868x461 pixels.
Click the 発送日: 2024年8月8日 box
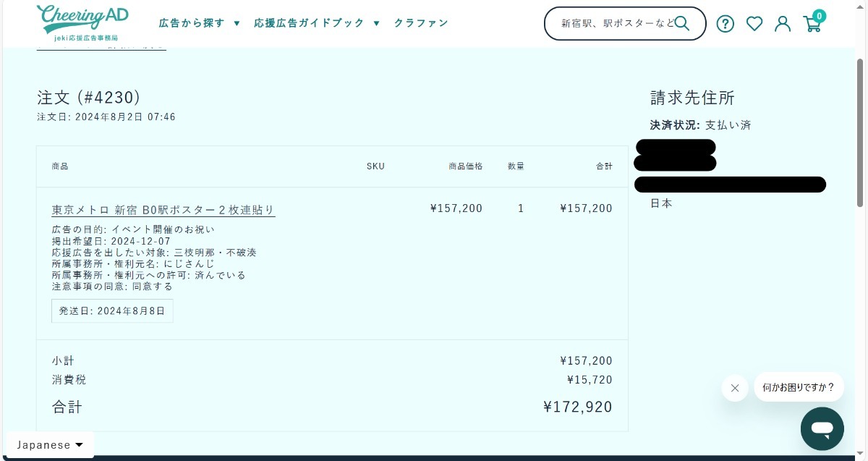point(112,311)
